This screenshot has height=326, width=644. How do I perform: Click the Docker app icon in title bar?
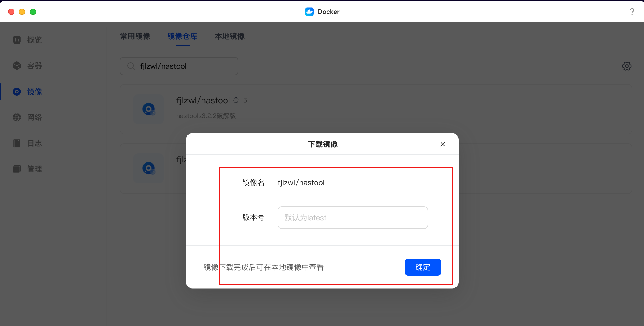(309, 12)
